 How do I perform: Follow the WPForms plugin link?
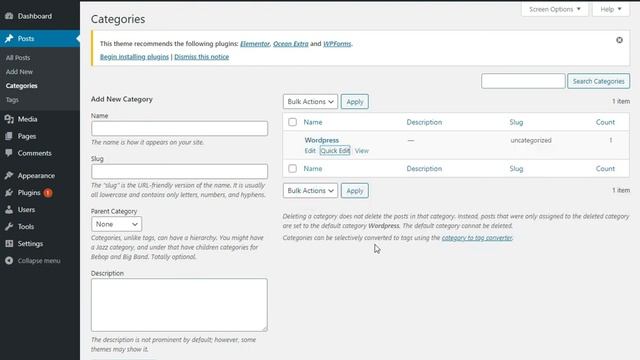[x=337, y=44]
